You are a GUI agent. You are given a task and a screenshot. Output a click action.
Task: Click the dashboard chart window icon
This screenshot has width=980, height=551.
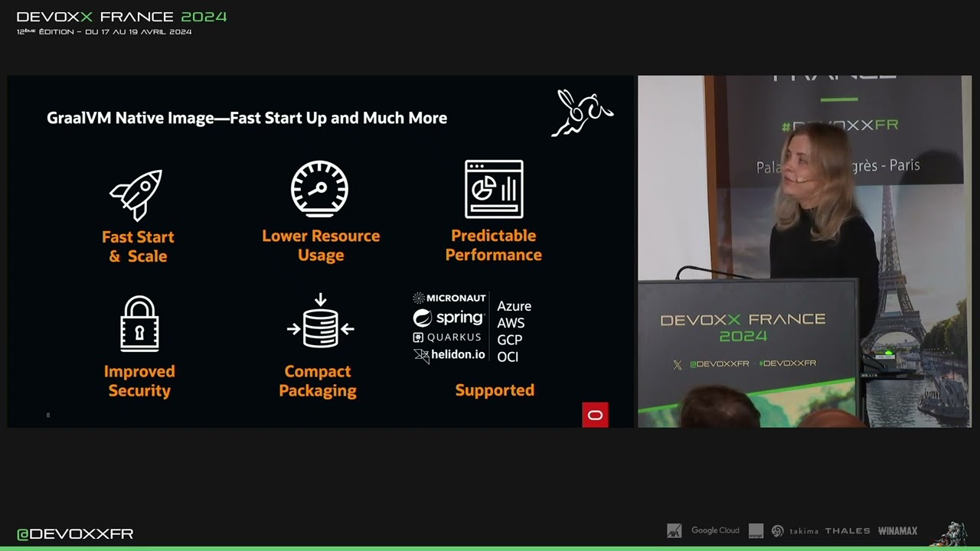(494, 189)
